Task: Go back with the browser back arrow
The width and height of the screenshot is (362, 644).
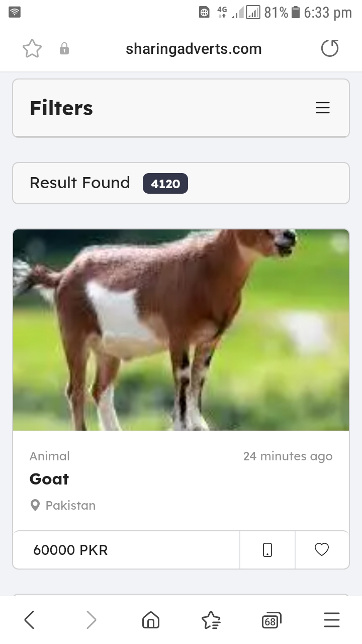Action: pyautogui.click(x=30, y=620)
